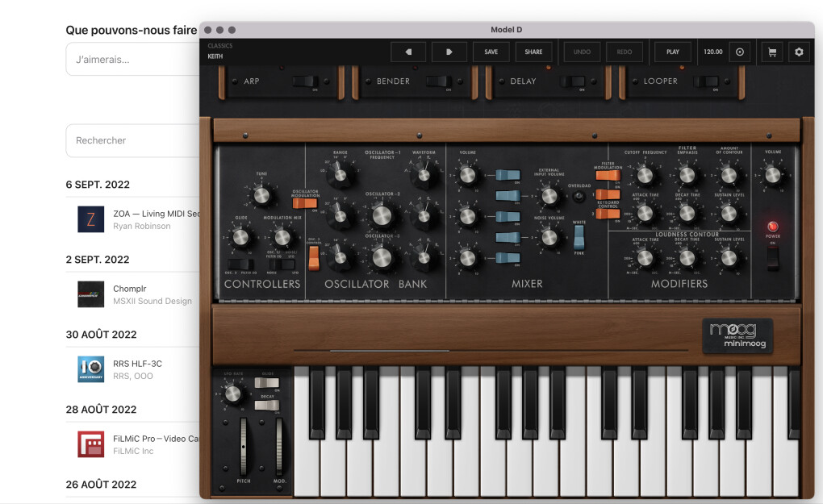The height and width of the screenshot is (504, 823).
Task: Click the Overload indicator light
Action: point(579,197)
